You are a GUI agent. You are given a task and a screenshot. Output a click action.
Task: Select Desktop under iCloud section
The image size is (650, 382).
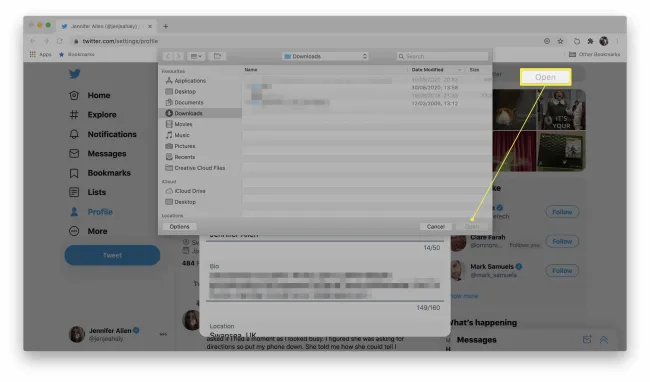click(x=181, y=202)
